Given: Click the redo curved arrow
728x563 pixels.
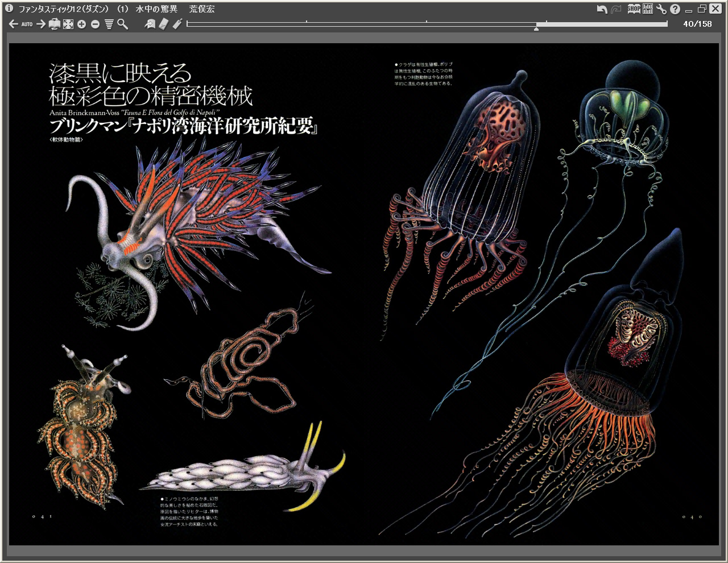Looking at the screenshot, I should (x=616, y=9).
